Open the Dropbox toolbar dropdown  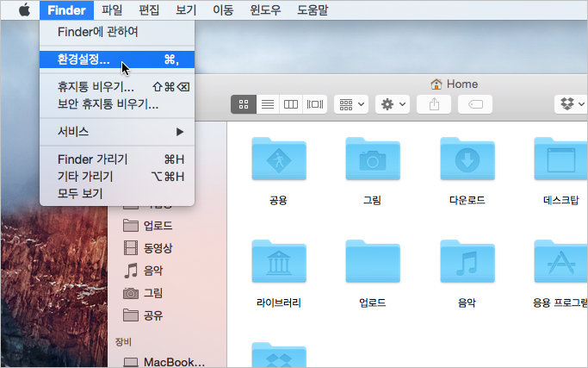click(571, 104)
